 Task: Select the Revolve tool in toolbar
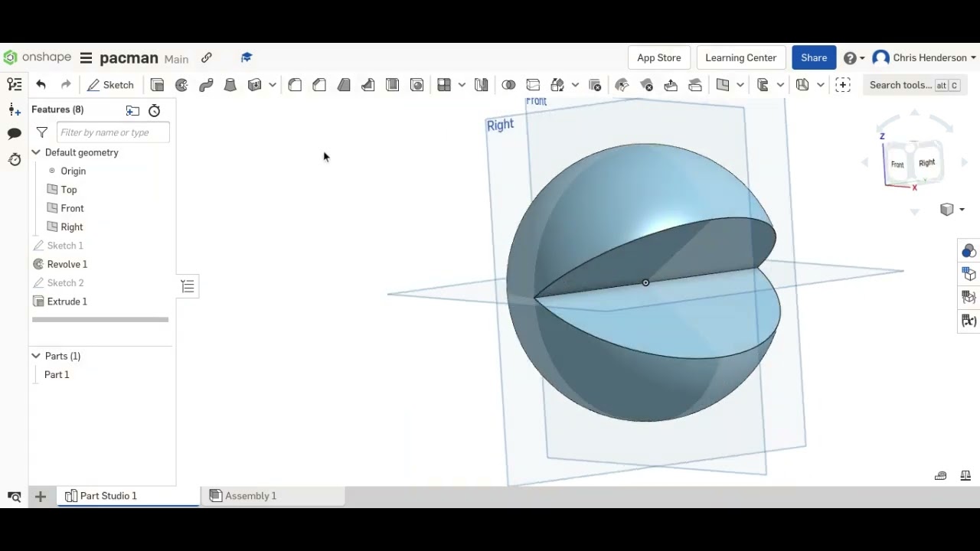coord(181,85)
